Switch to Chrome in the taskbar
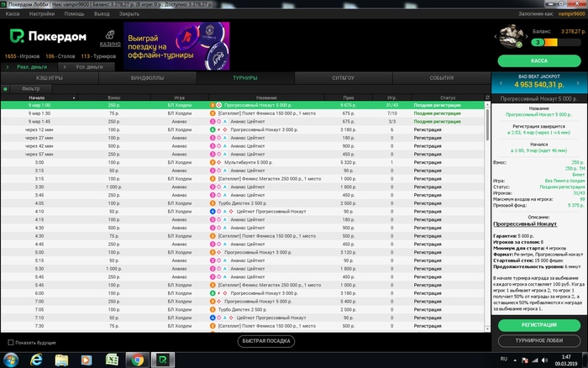The image size is (588, 368). (137, 360)
